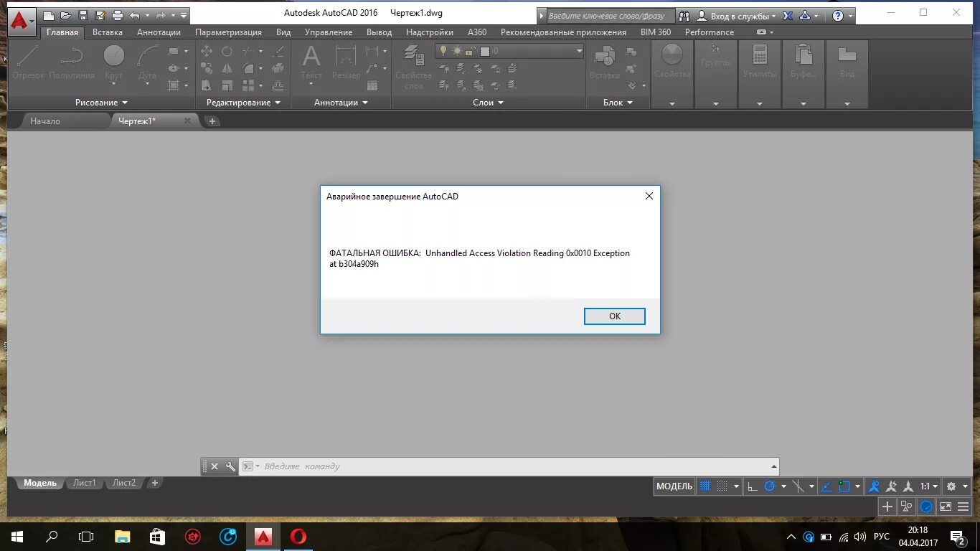The image size is (980, 551).
Task: Open the annotation scale 1:1 dropdown
Action: click(930, 486)
